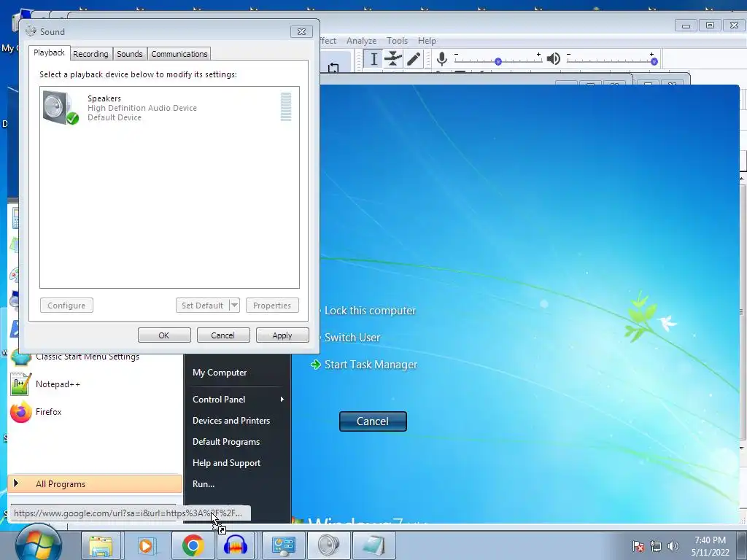This screenshot has width=747, height=560.
Task: Click Start Task Manager
Action: tap(371, 365)
